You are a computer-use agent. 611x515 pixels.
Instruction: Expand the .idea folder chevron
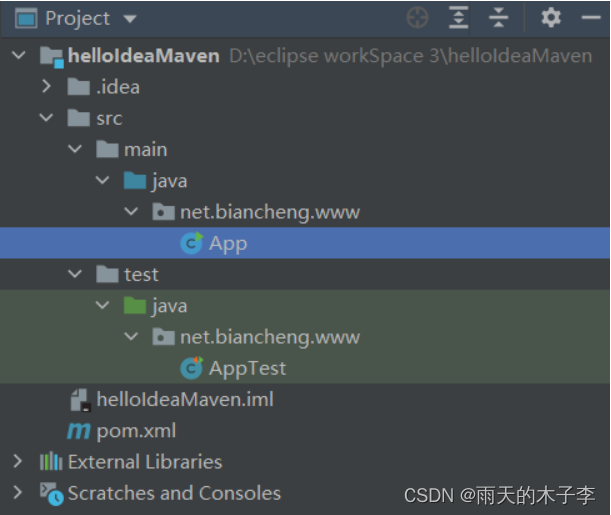(46, 86)
